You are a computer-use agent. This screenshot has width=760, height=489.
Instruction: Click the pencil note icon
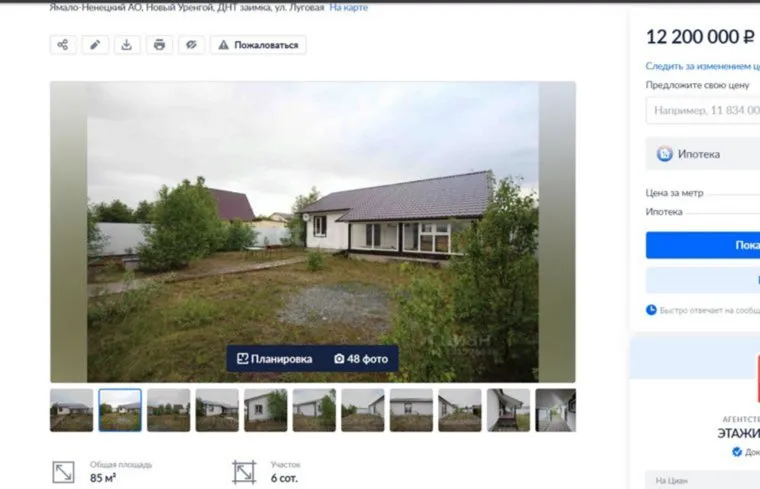tap(95, 45)
